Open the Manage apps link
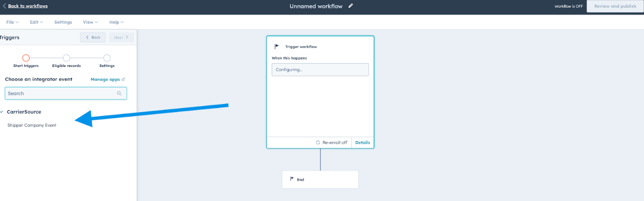This screenshot has height=201, width=644. (x=105, y=79)
